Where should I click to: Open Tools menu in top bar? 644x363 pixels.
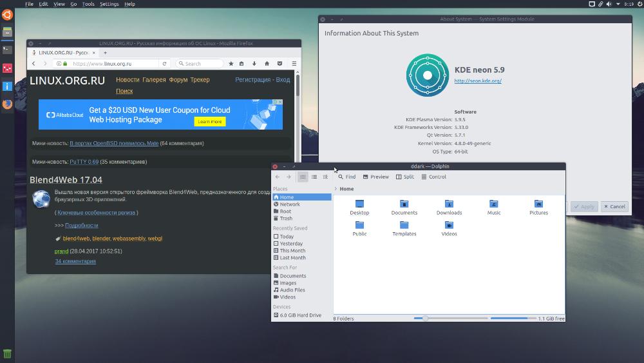pyautogui.click(x=88, y=4)
